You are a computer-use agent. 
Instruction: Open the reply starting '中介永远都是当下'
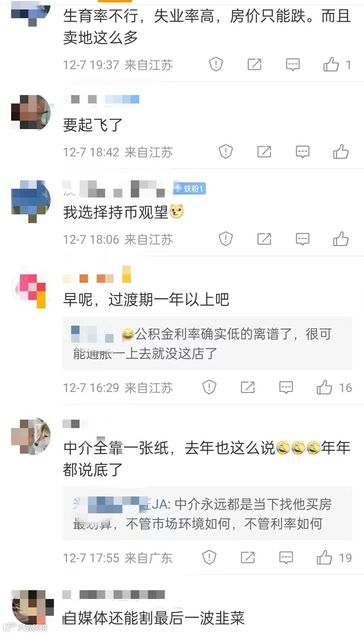(x=207, y=513)
